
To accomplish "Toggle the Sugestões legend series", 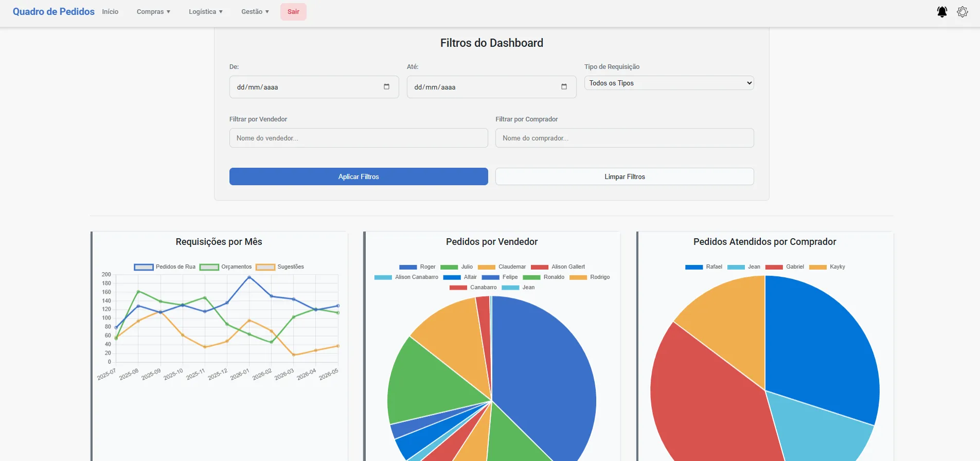I will coord(280,267).
